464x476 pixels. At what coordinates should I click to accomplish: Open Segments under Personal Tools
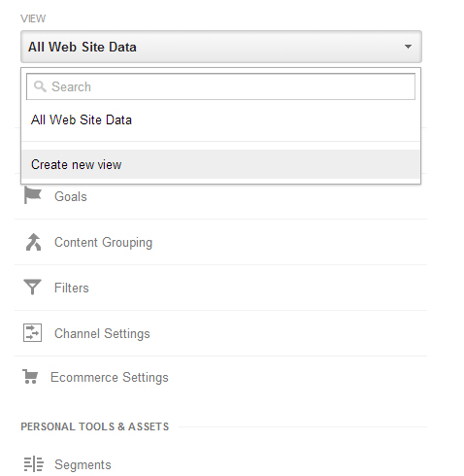coord(83,465)
